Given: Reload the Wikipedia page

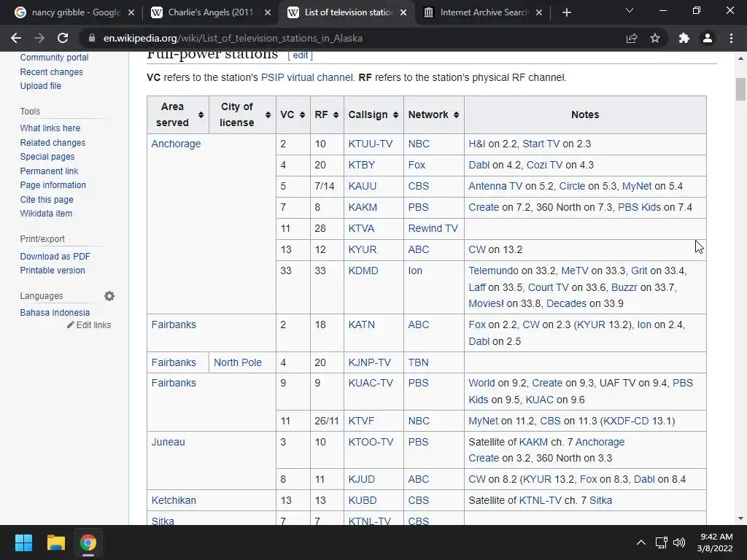Looking at the screenshot, I should [x=63, y=38].
